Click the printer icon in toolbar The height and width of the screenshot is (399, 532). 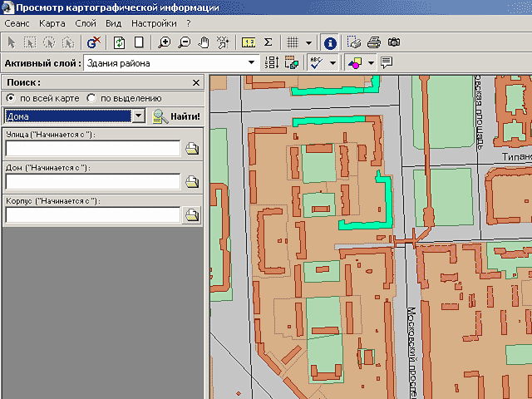coord(374,42)
